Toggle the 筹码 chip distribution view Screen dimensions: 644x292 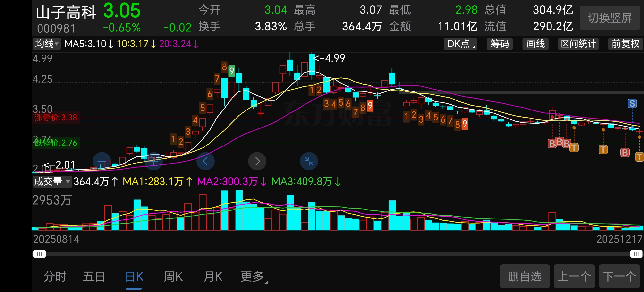pos(500,44)
